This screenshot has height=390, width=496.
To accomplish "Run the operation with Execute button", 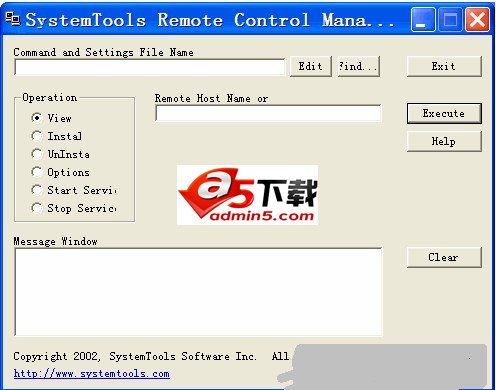I will coord(444,113).
